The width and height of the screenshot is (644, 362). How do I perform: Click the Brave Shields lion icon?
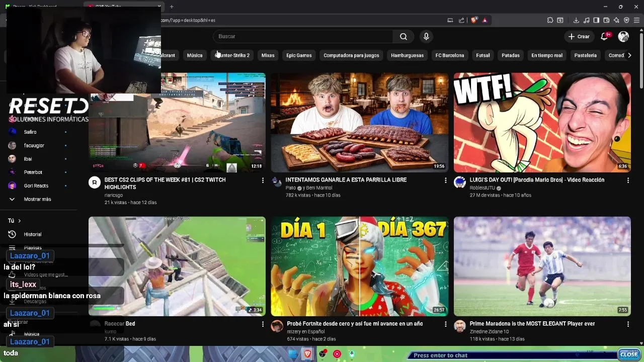click(474, 20)
